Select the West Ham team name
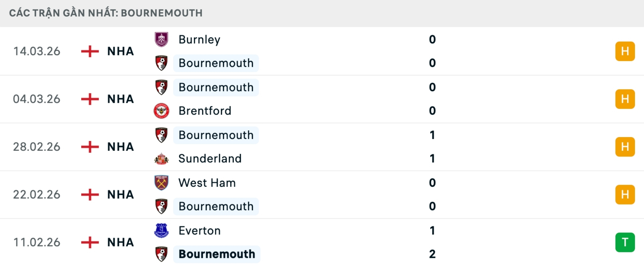 207,183
